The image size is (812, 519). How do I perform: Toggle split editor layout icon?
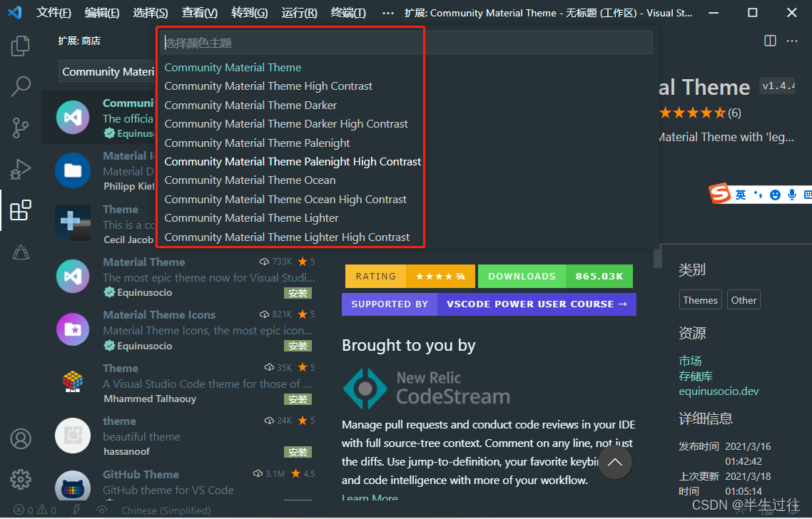(770, 41)
